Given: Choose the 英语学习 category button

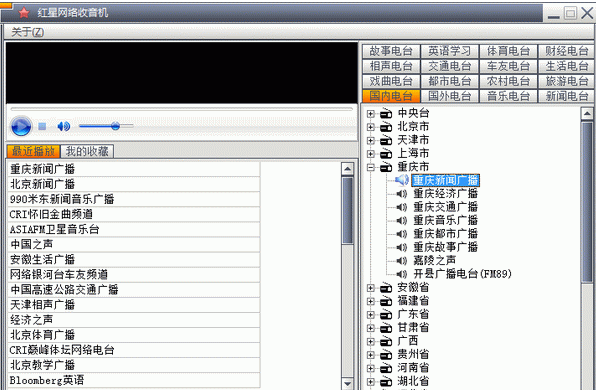Looking at the screenshot, I should tap(449, 51).
